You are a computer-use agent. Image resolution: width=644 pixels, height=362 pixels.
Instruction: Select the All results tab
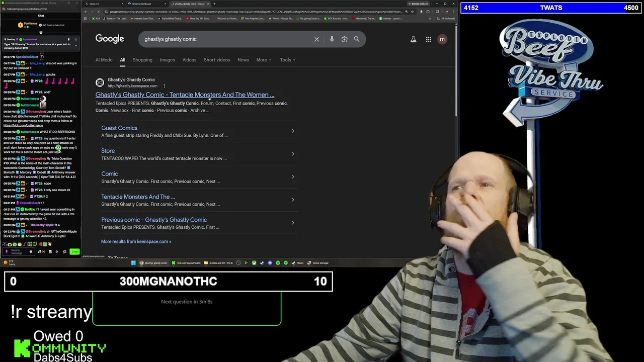click(x=122, y=60)
